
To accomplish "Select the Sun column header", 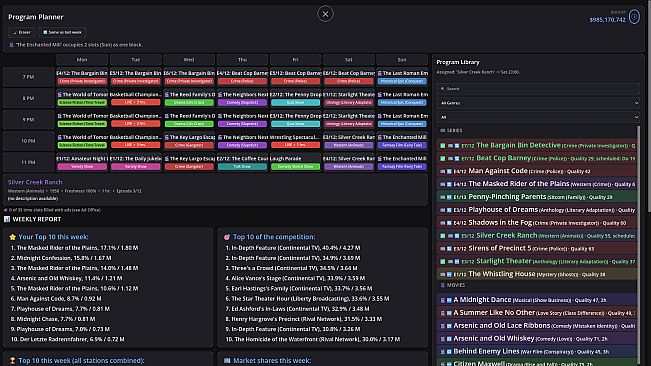I will (402, 60).
